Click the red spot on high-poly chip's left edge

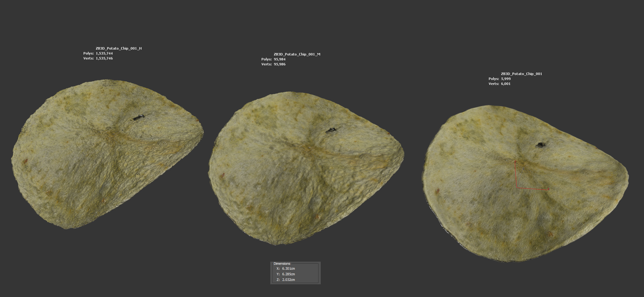point(25,161)
